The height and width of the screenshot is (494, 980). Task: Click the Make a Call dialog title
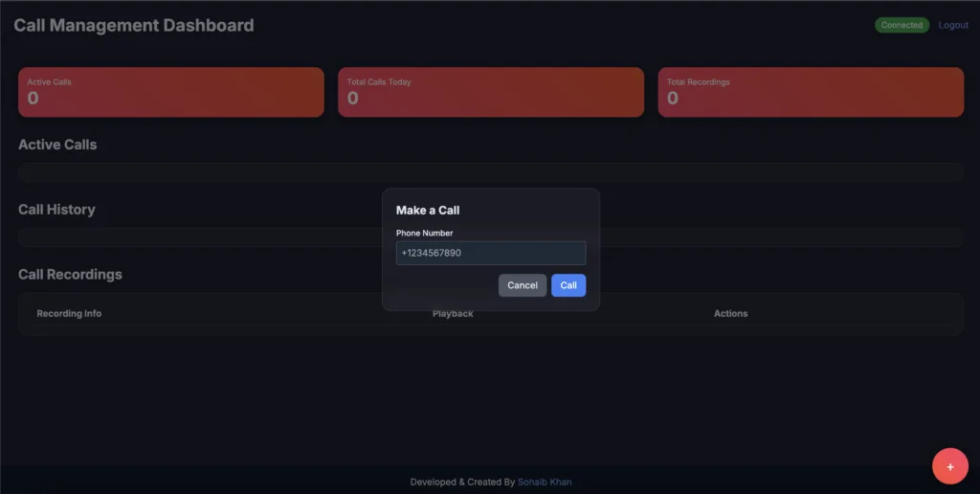click(x=427, y=210)
